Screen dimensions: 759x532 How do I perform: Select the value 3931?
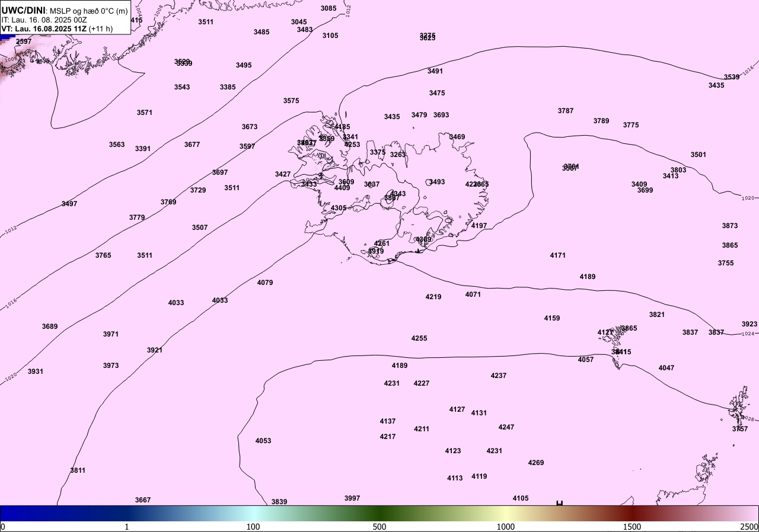coord(36,371)
